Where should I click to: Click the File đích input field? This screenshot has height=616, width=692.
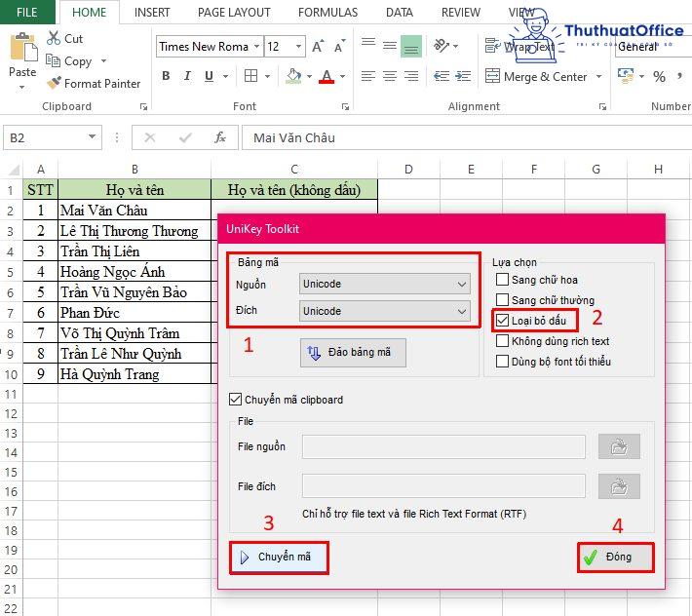443,486
